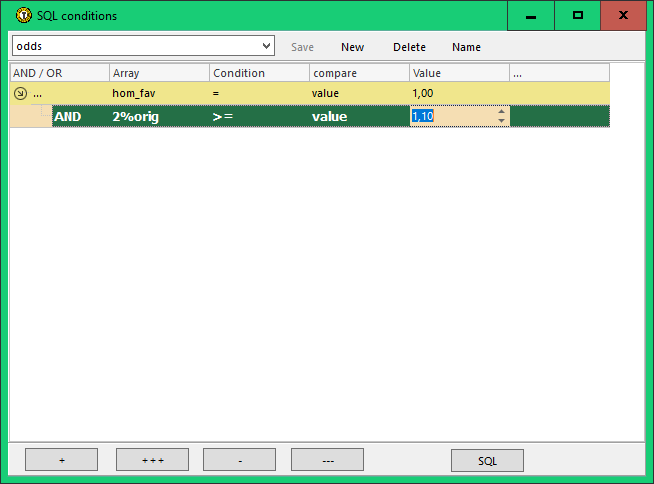
Task: Click the 2%orig array cell
Action: [136, 116]
